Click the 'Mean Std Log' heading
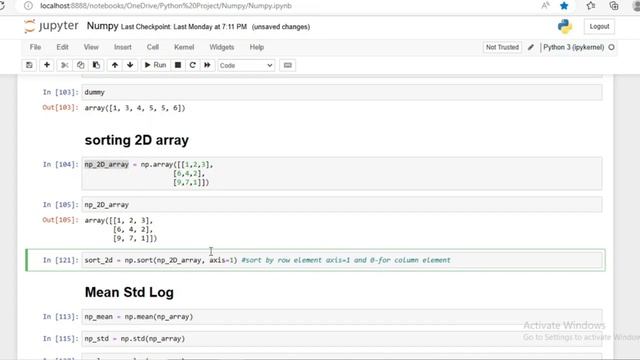Viewport: 640px width, 360px height. (129, 292)
